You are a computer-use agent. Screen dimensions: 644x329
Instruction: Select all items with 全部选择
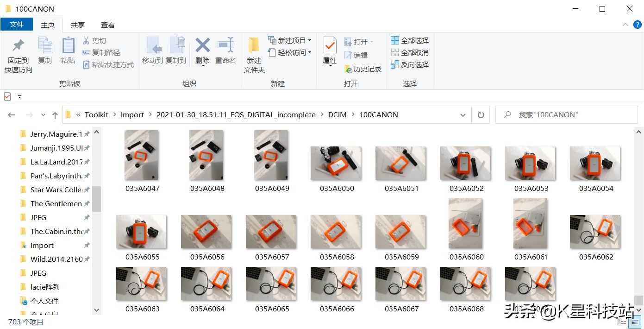click(x=409, y=41)
